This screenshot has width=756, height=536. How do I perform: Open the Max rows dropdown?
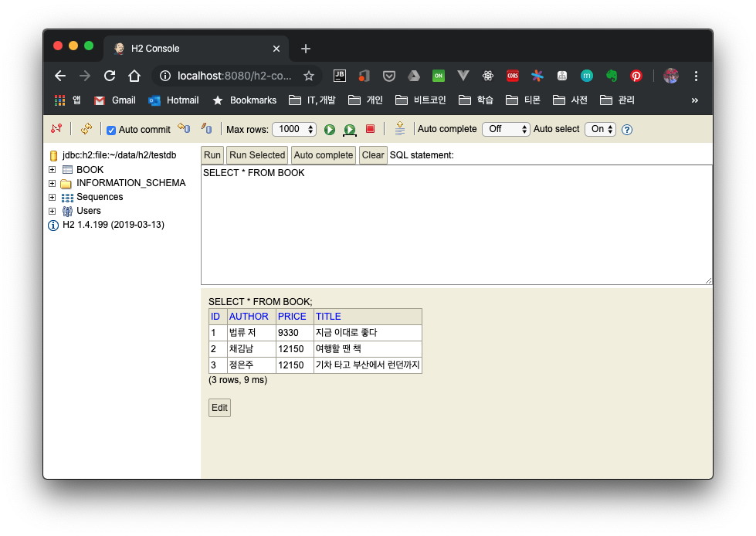coord(294,129)
